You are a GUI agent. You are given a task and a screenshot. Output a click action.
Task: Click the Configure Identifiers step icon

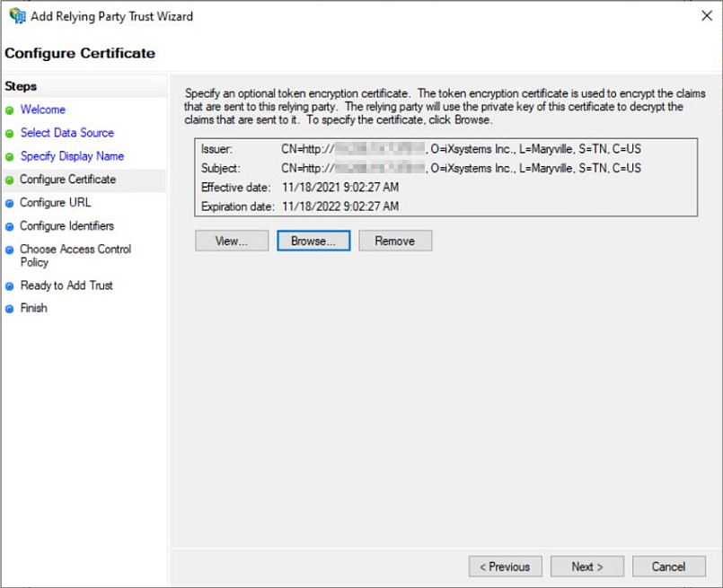(12, 225)
